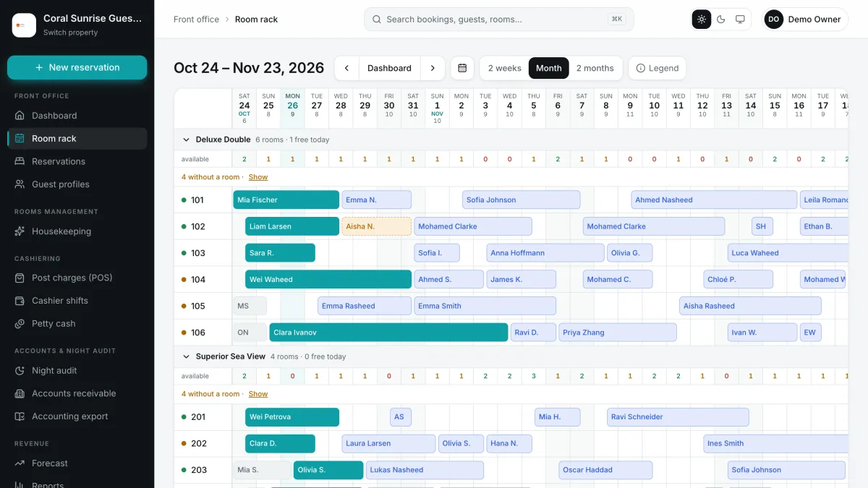868x488 pixels.
Task: Open Night audit page
Action: coord(77,370)
